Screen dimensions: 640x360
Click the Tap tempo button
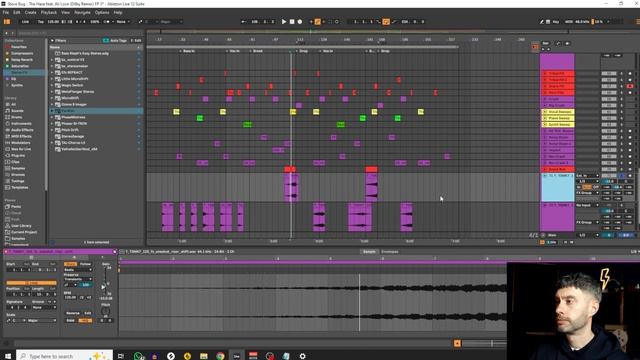pos(41,22)
